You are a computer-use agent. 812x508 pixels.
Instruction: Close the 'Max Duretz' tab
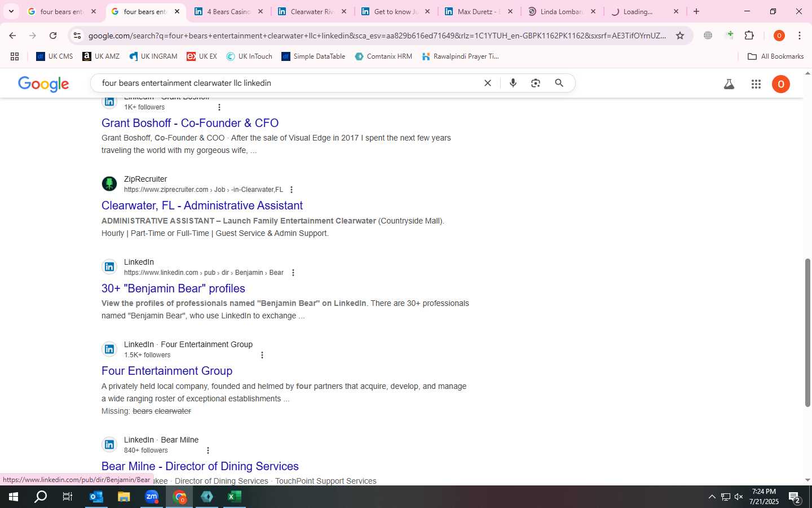510,11
